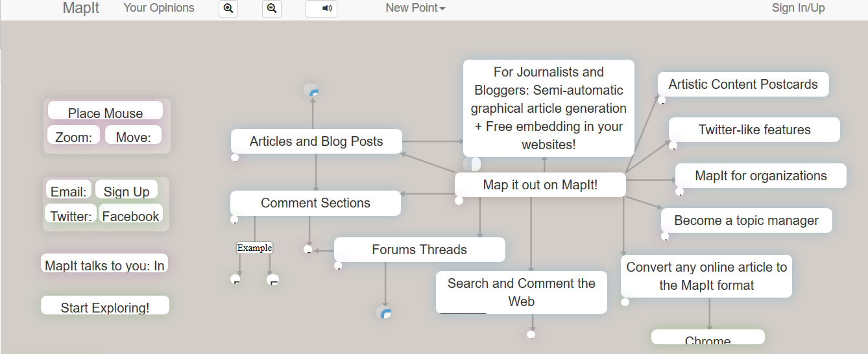Click the Move: help box
Screen dimensions: 868x354
tap(133, 135)
